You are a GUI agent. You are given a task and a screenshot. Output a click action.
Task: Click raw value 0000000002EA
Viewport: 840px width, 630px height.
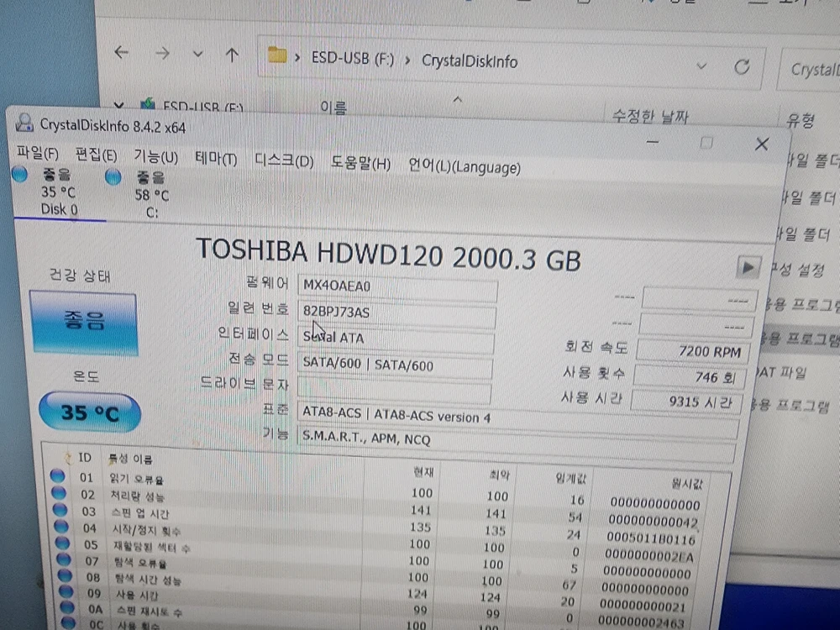[648, 555]
